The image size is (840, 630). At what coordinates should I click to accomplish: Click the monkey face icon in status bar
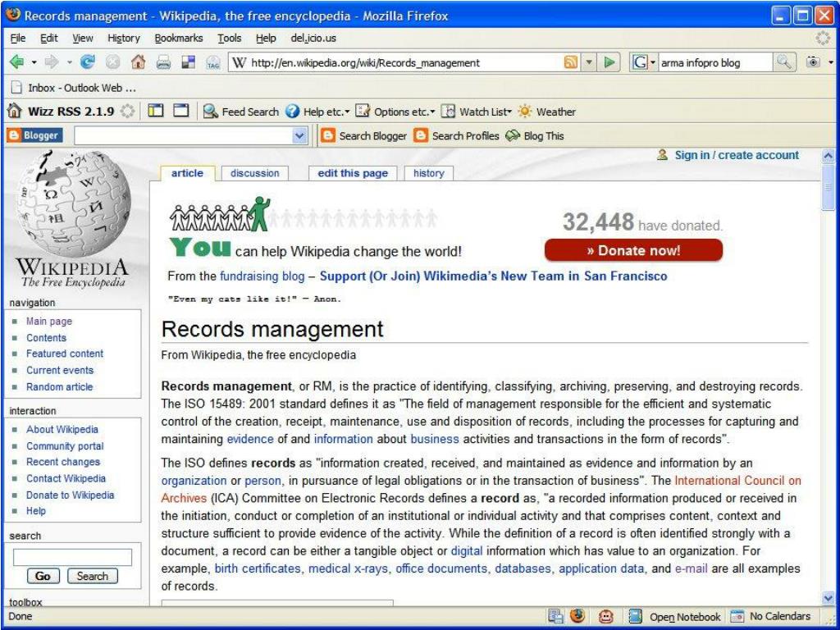pyautogui.click(x=606, y=617)
